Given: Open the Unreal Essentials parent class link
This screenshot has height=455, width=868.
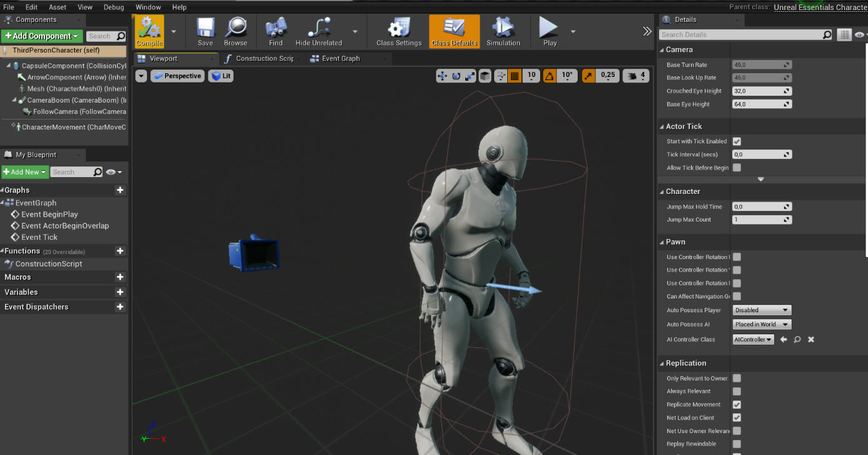Looking at the screenshot, I should pos(820,7).
